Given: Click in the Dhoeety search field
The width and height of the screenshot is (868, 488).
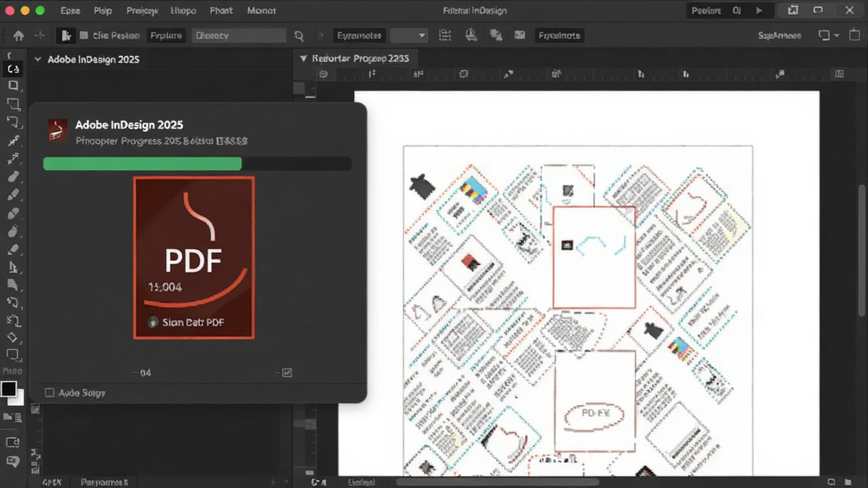Looking at the screenshot, I should (239, 36).
